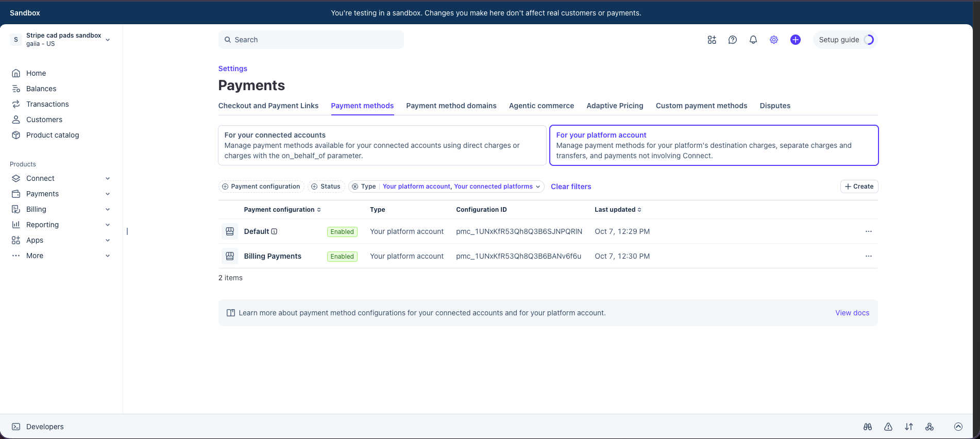The height and width of the screenshot is (439, 980).
Task: Click the Clear filters link
Action: (571, 187)
